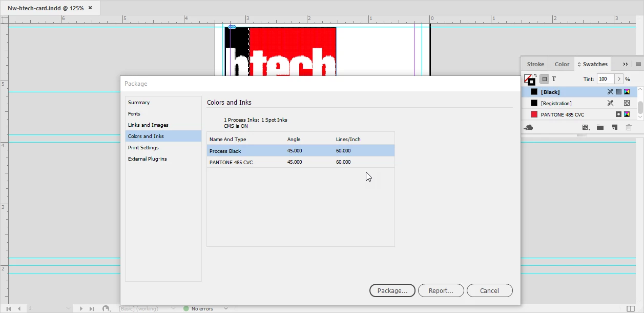Screen dimensions: 644x313
Task: Open the preflight menu arrow beside No errors
Action: (x=225, y=308)
